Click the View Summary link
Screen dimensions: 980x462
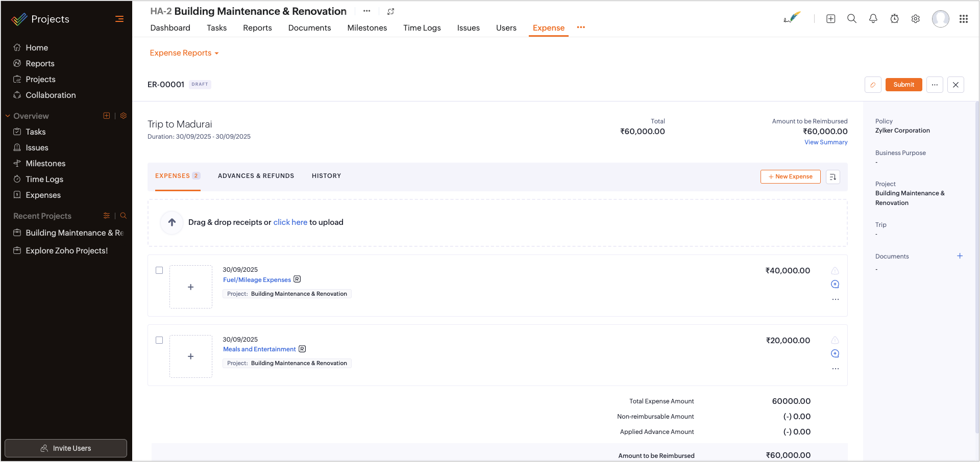click(x=826, y=142)
